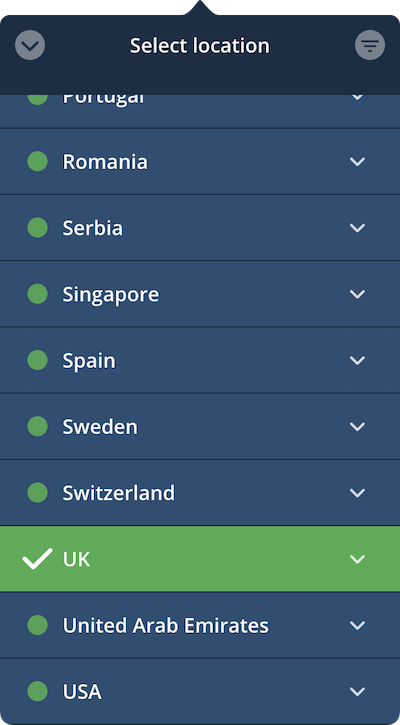Expand the Sweden locations chevron
The width and height of the screenshot is (400, 725).
click(357, 426)
